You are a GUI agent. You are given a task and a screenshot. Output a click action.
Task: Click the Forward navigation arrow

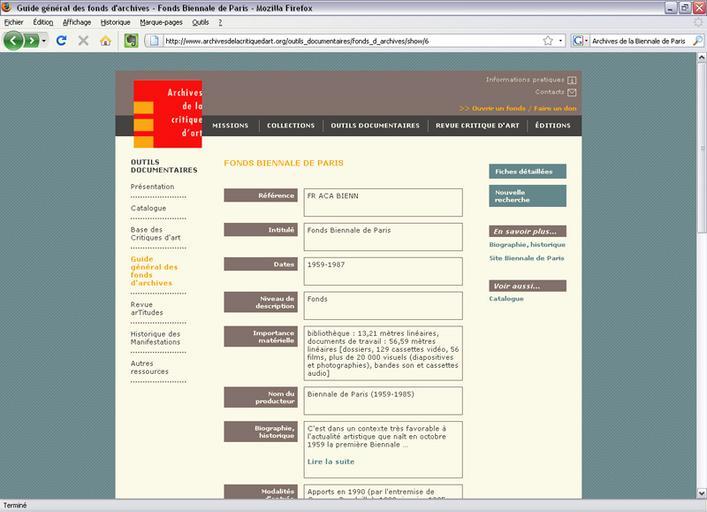click(x=33, y=41)
